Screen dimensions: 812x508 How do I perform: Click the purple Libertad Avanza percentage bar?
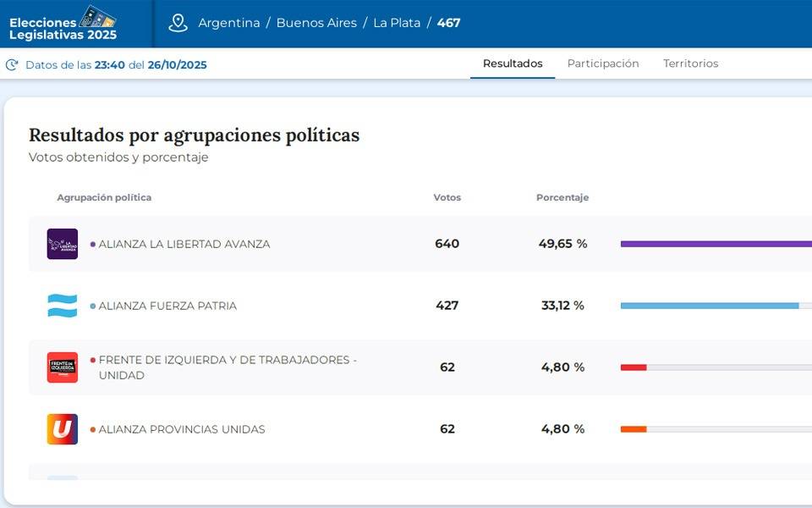(x=716, y=244)
